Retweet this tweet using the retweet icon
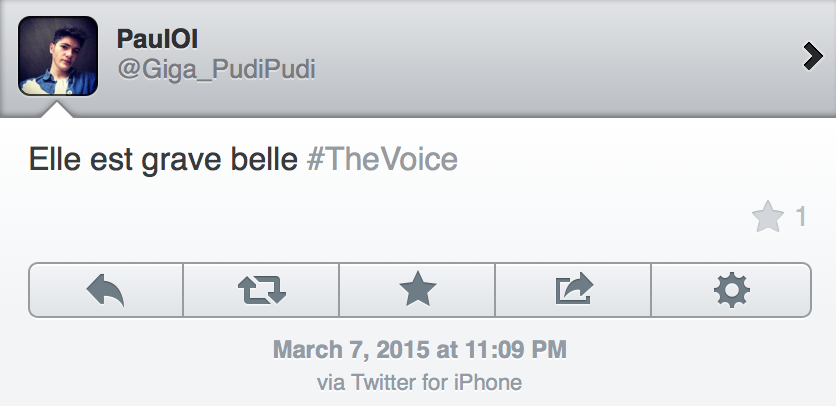 point(261,290)
